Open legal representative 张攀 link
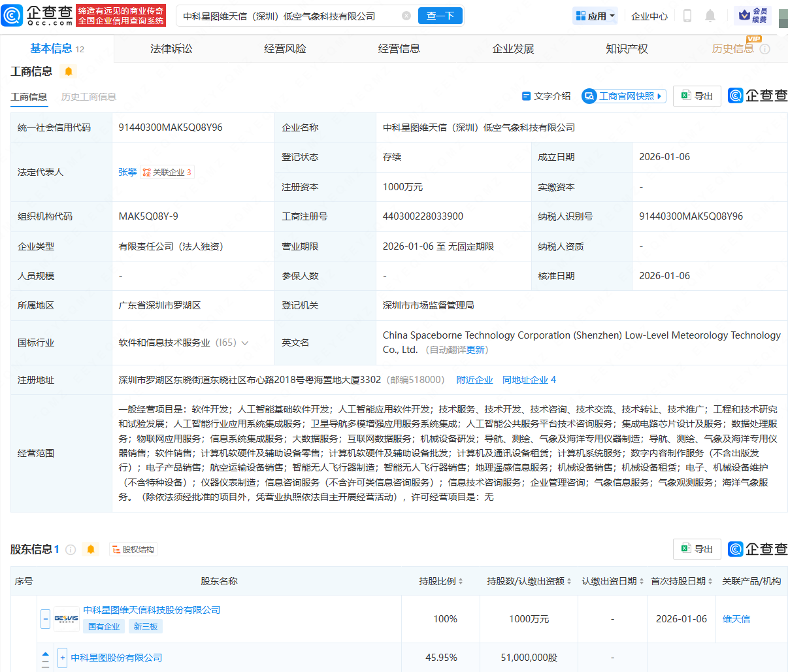 [x=127, y=172]
